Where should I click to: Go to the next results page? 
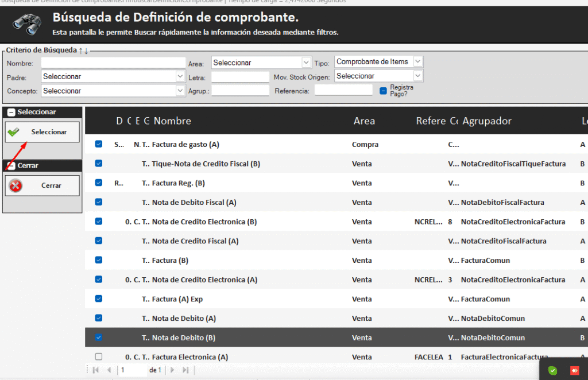172,370
